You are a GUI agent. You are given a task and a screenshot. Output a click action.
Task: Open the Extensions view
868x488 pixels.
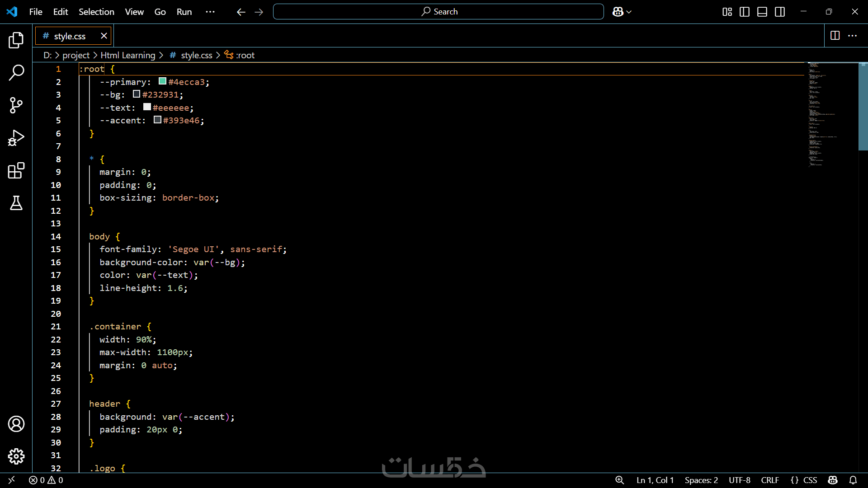click(x=16, y=171)
